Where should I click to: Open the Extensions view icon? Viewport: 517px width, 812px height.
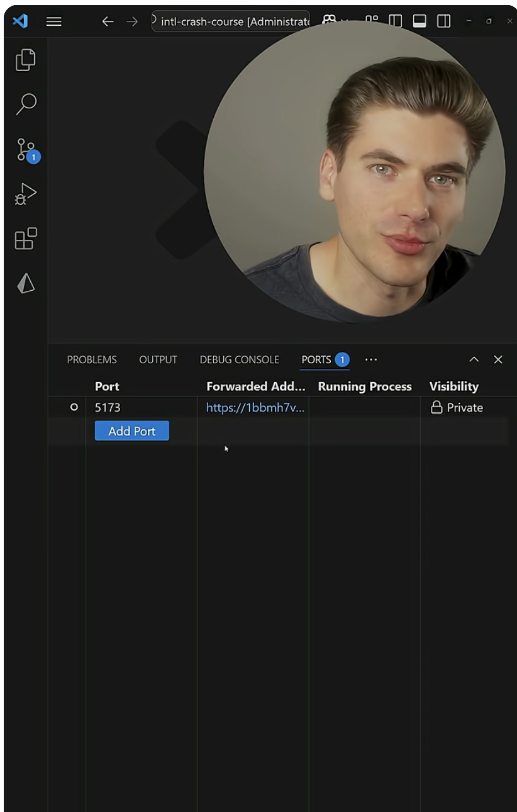click(x=26, y=239)
